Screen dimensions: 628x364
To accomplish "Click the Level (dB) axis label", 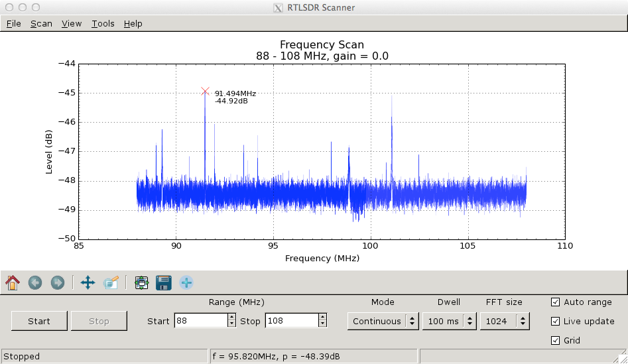I will tap(49, 152).
